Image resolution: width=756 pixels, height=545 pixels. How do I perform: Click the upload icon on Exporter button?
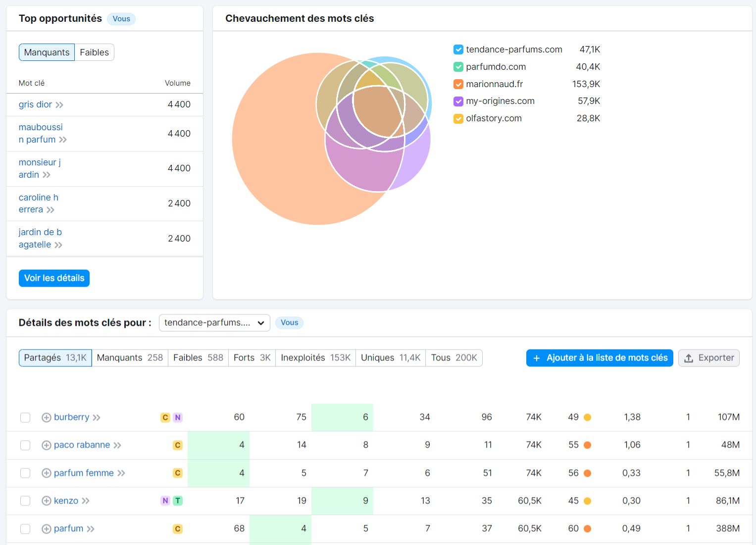pos(689,358)
